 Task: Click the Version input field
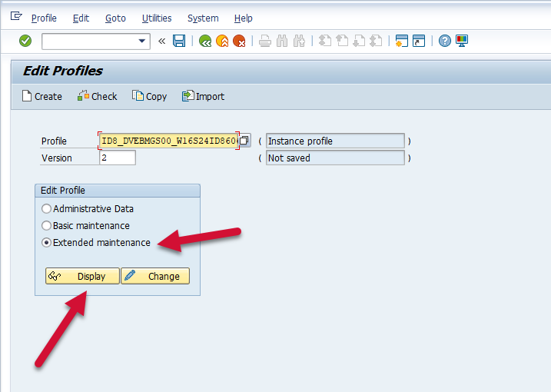pyautogui.click(x=118, y=158)
